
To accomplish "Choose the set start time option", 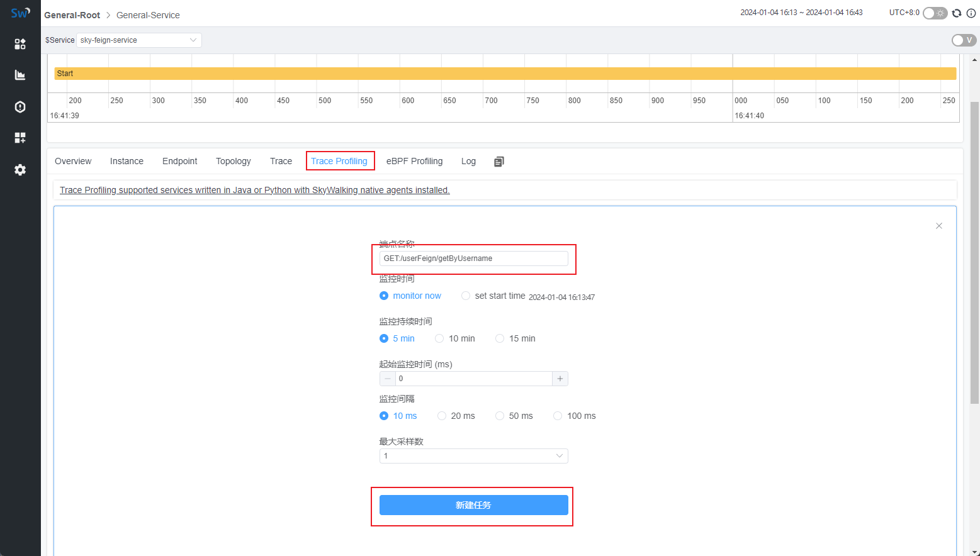I will [466, 296].
